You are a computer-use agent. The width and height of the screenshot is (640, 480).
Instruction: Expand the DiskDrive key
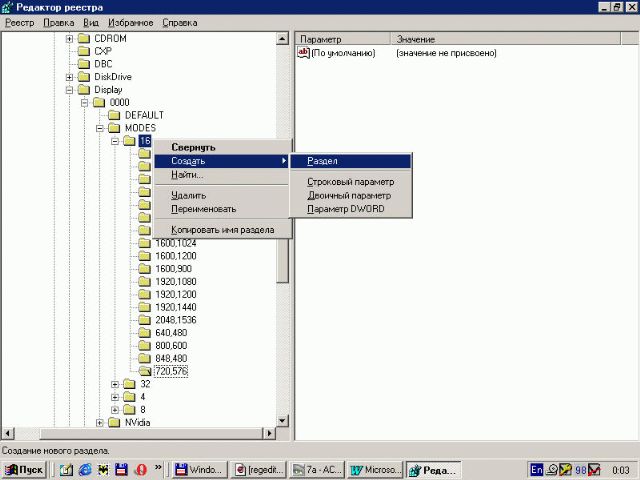tap(69, 77)
